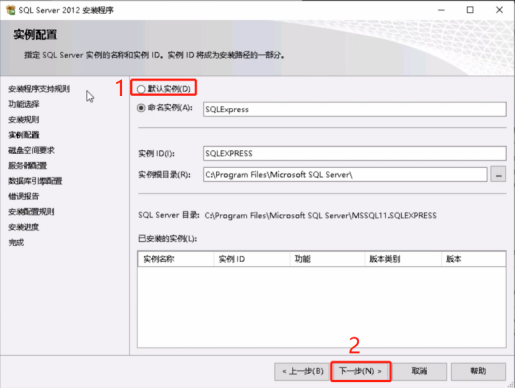Click the 帮助 help button

pyautogui.click(x=478, y=371)
